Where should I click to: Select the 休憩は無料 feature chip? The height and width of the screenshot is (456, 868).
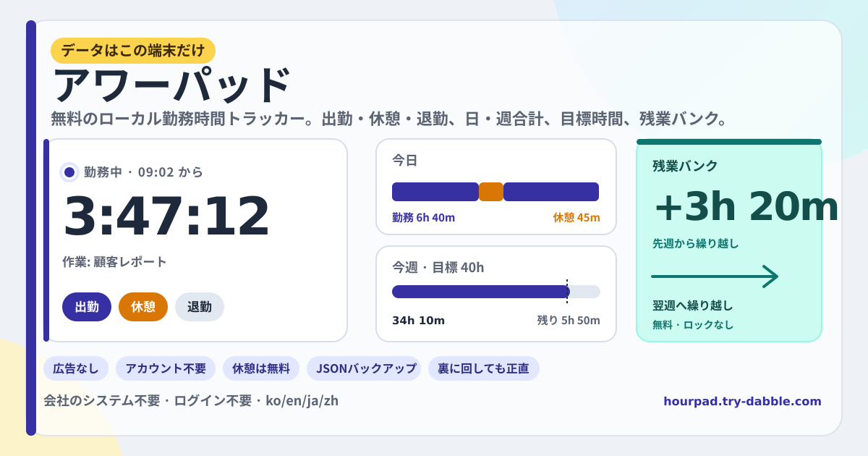(261, 368)
